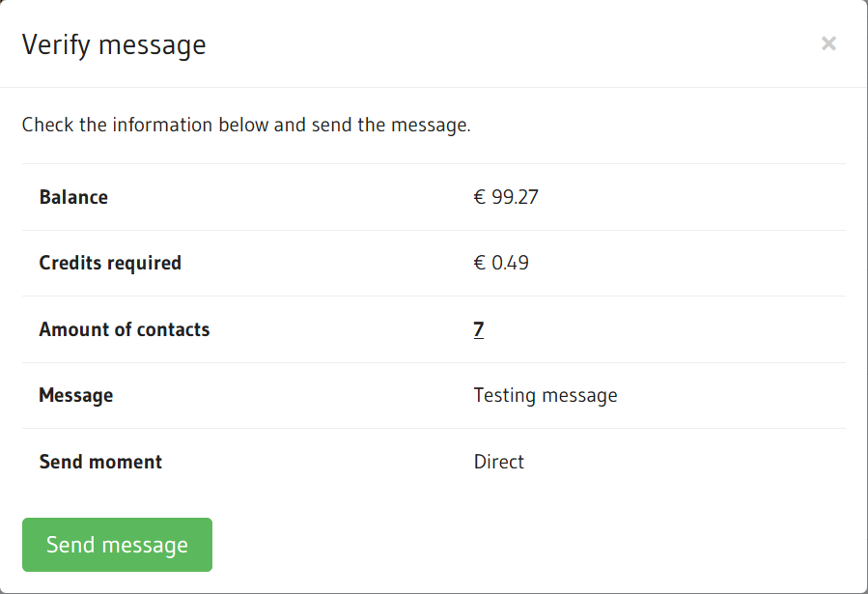Click the divider line under the dialog header

(434, 88)
